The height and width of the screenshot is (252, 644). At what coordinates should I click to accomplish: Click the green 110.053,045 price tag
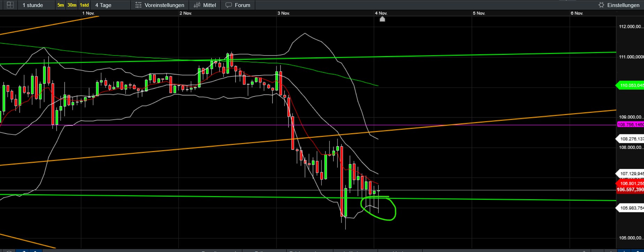(x=630, y=86)
